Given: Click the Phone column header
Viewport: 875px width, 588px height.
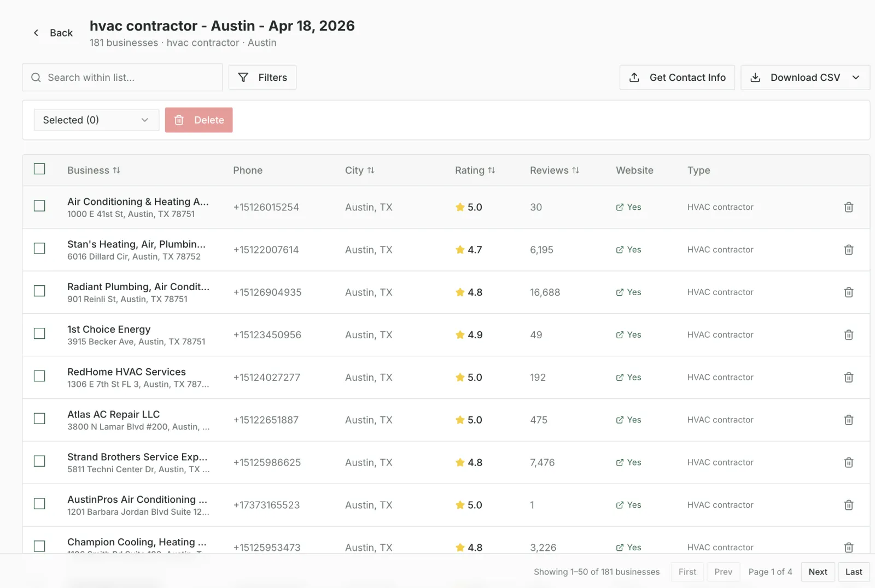Looking at the screenshot, I should pos(248,170).
